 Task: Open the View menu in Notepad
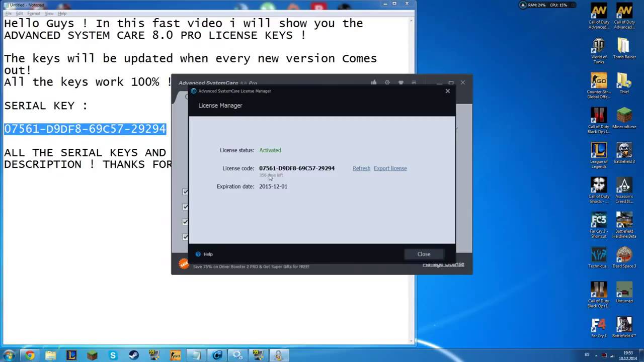[x=49, y=14]
